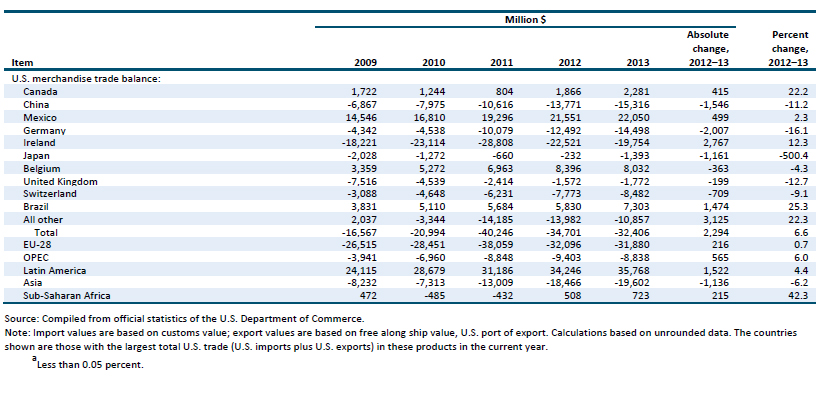Click the 'OPEC' row label
Image resolution: width=820 pixels, height=394 pixels.
point(35,258)
